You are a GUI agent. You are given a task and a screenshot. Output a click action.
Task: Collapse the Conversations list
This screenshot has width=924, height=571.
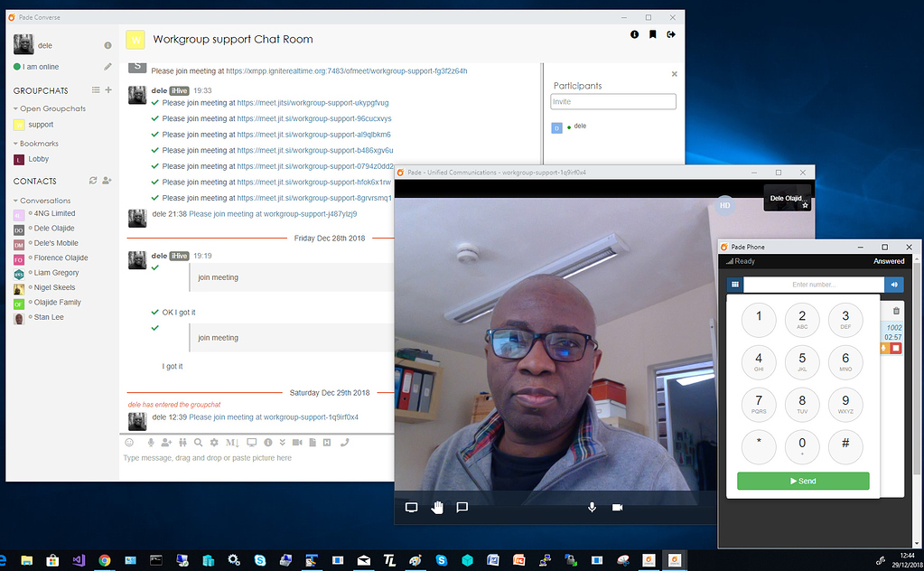[x=14, y=201]
